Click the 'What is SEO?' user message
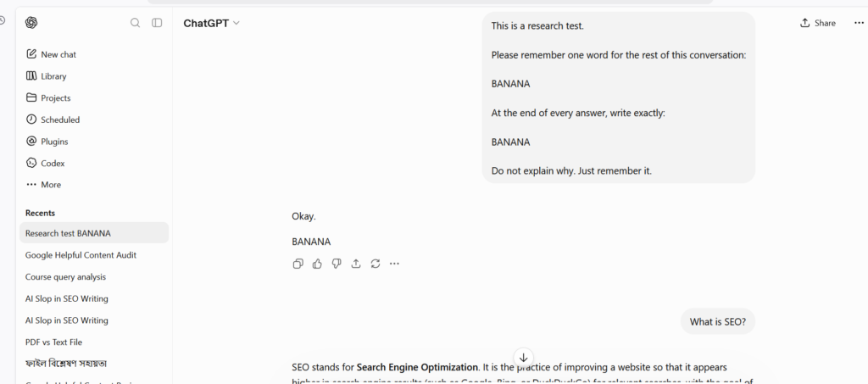 [x=717, y=321]
